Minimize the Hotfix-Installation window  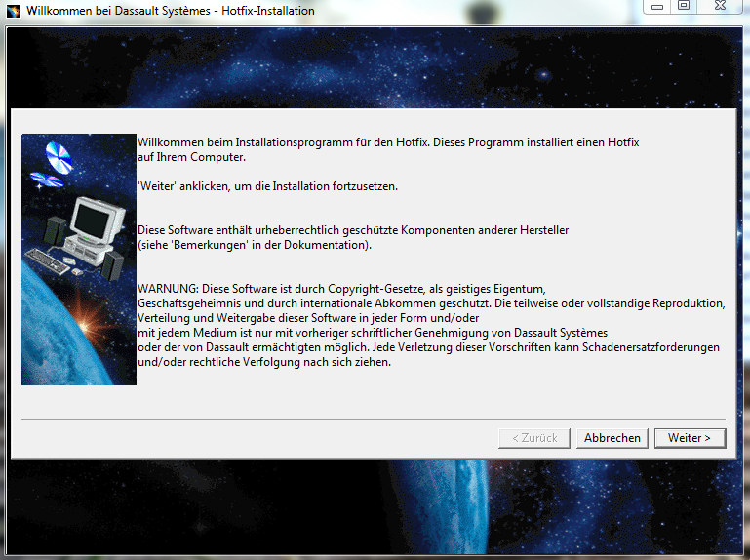[657, 6]
